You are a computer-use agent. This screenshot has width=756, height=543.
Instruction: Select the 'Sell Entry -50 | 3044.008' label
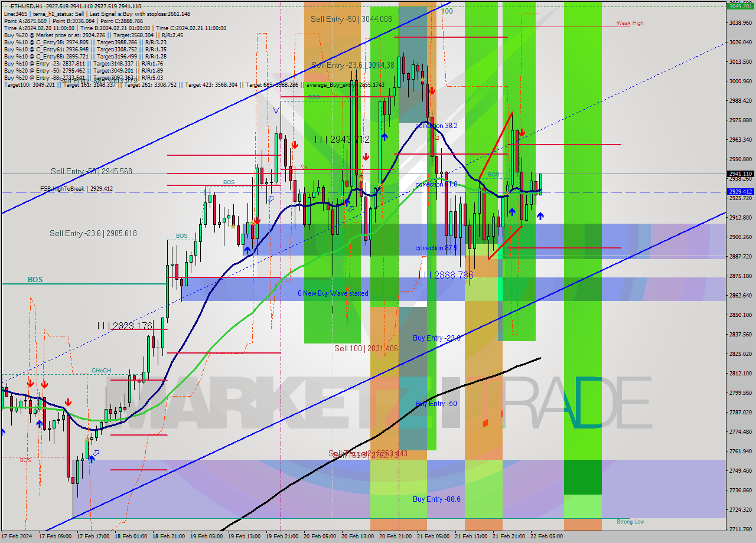tap(351, 19)
